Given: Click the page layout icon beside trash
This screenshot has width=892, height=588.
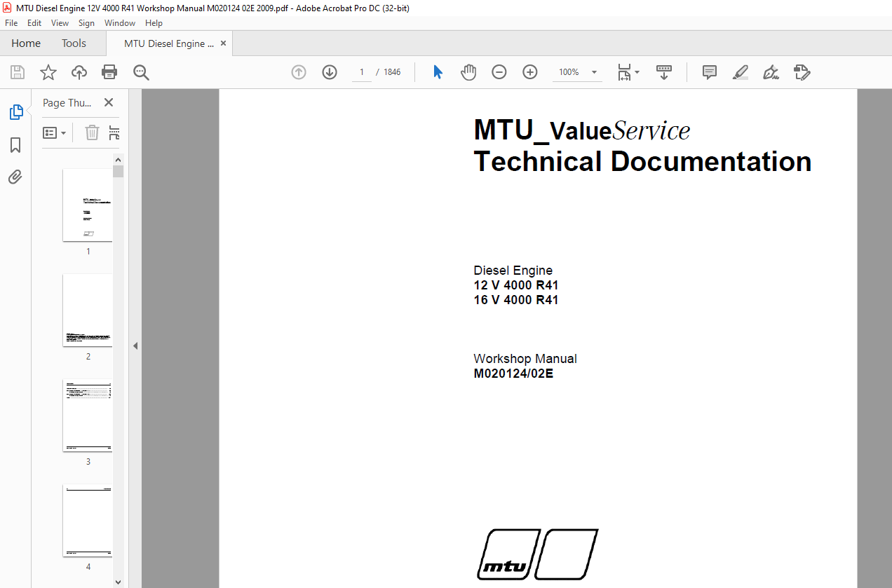Looking at the screenshot, I should point(114,132).
